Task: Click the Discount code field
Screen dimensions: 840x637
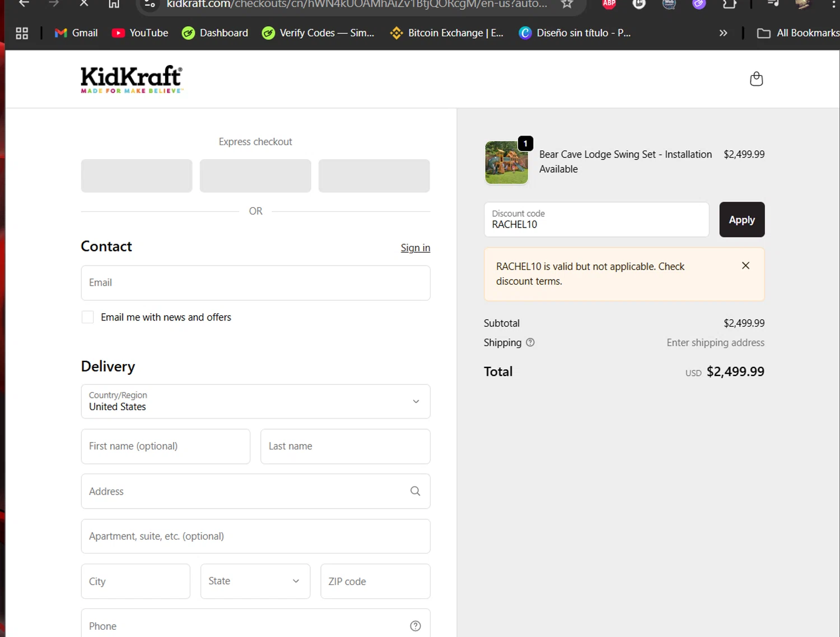Action: (596, 220)
